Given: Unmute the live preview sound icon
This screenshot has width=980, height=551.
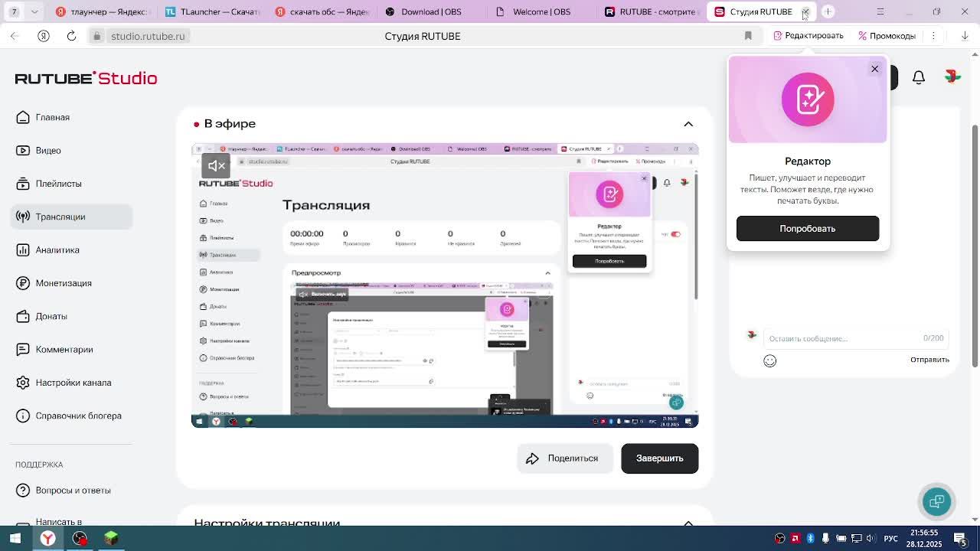Looking at the screenshot, I should click(x=217, y=165).
